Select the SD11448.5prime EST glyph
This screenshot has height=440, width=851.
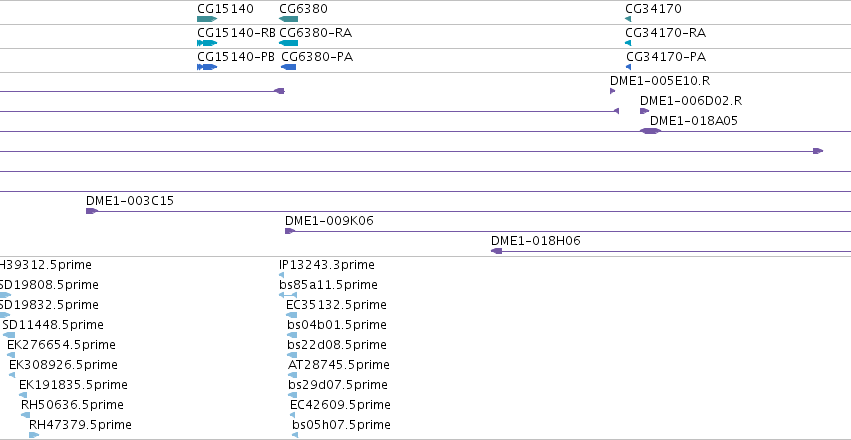click(x=9, y=335)
